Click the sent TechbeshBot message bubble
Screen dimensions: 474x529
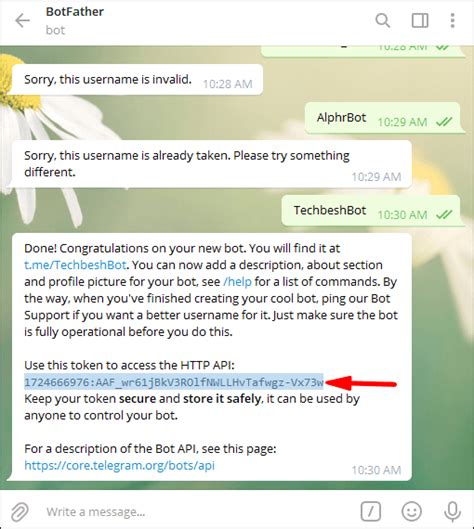point(371,211)
